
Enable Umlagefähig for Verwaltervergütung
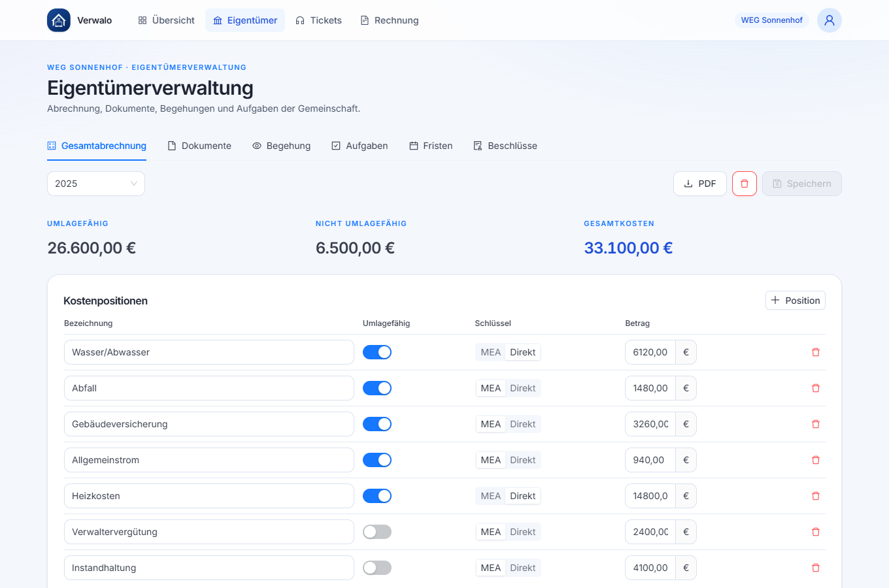[x=377, y=532]
